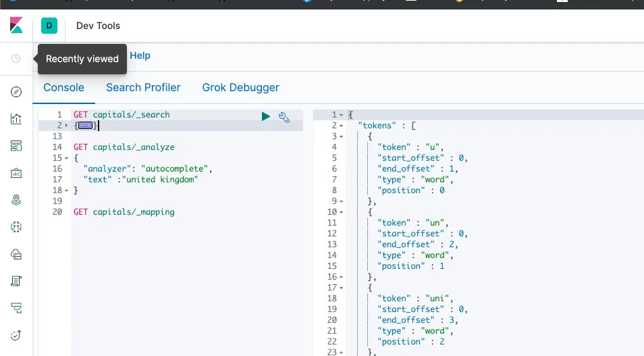The width and height of the screenshot is (644, 356).
Task: Click 'GET capitals/_analyze' request line
Action: 124,147
